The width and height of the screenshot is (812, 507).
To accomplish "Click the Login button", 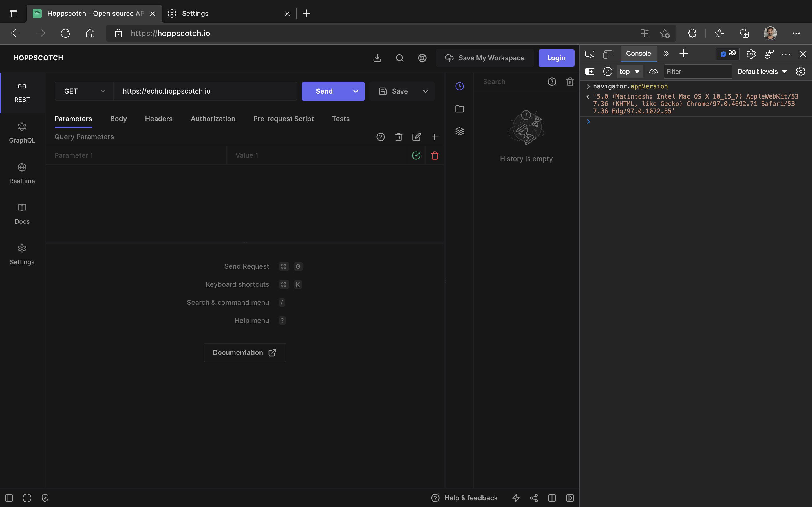I will coord(556,58).
